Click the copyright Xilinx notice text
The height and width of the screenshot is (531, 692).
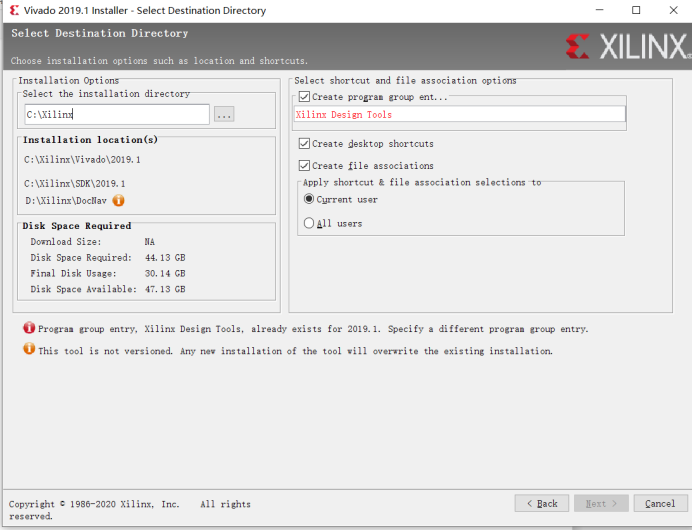tap(130, 510)
